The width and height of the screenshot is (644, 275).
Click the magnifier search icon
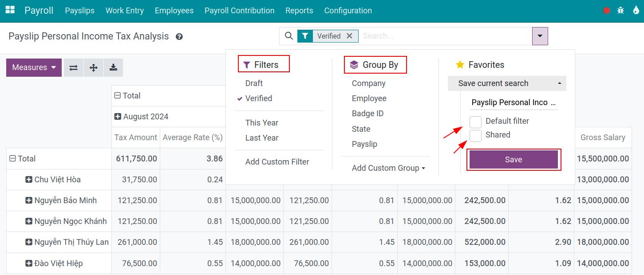coord(288,36)
